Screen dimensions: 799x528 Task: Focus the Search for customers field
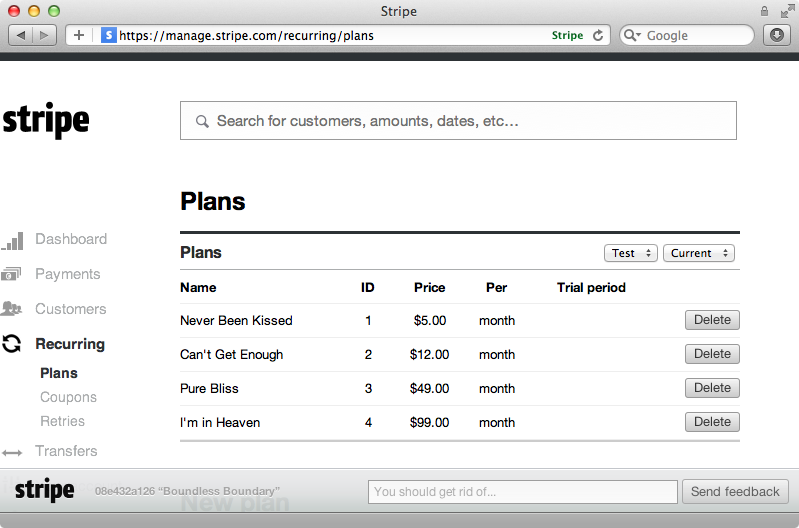(x=458, y=121)
